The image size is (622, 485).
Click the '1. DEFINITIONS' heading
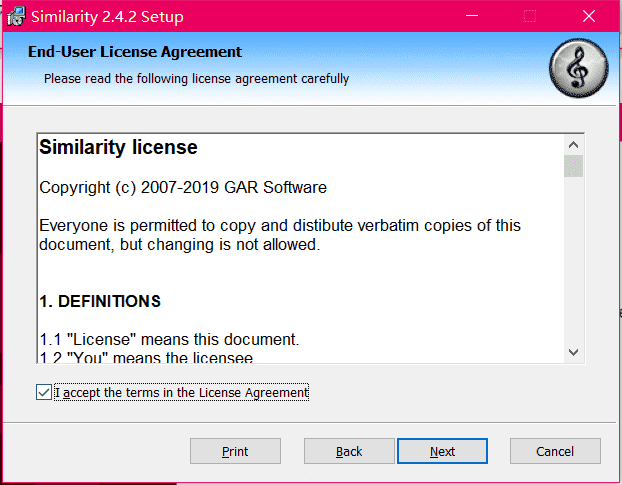[x=100, y=301]
